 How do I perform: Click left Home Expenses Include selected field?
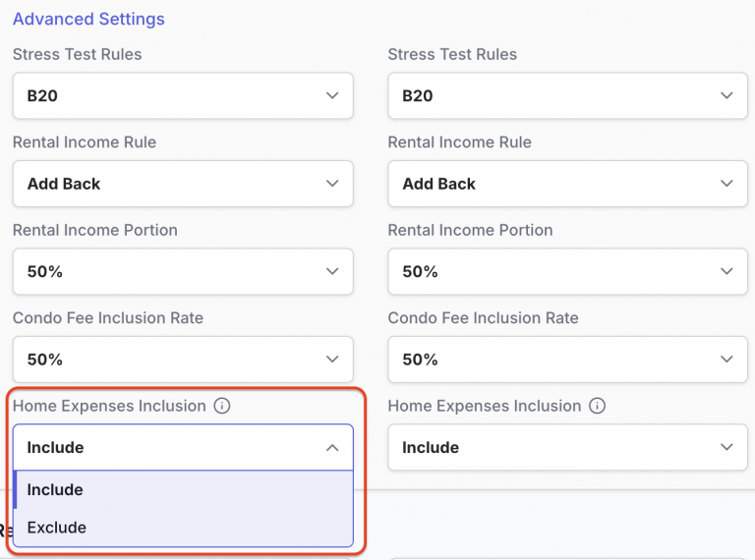click(183, 447)
